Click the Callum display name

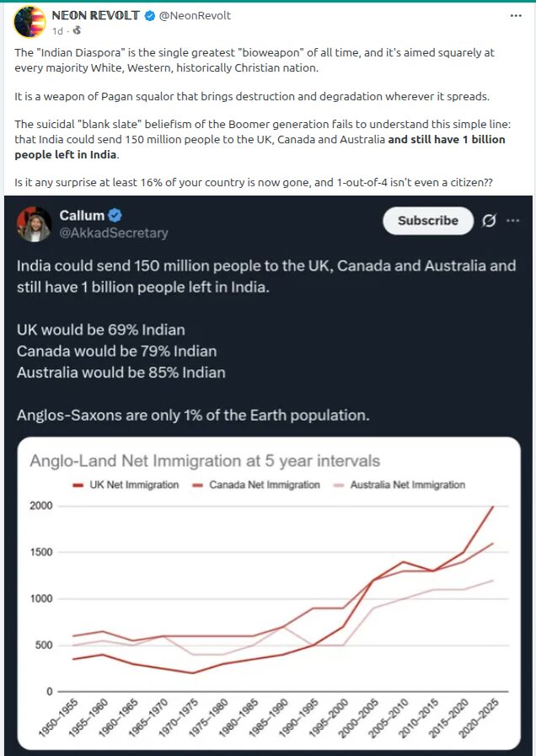coord(82,216)
